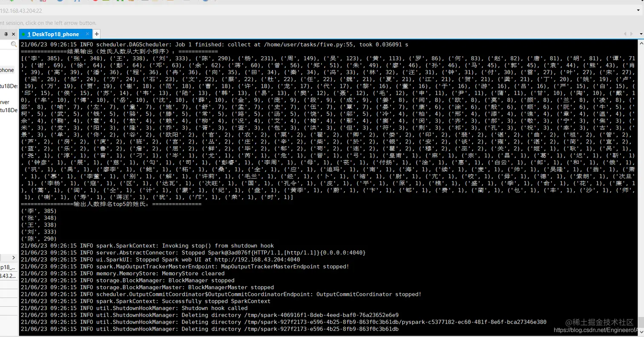
Task: Switch to the 1 DeskTop18_phone tab
Action: [x=53, y=34]
